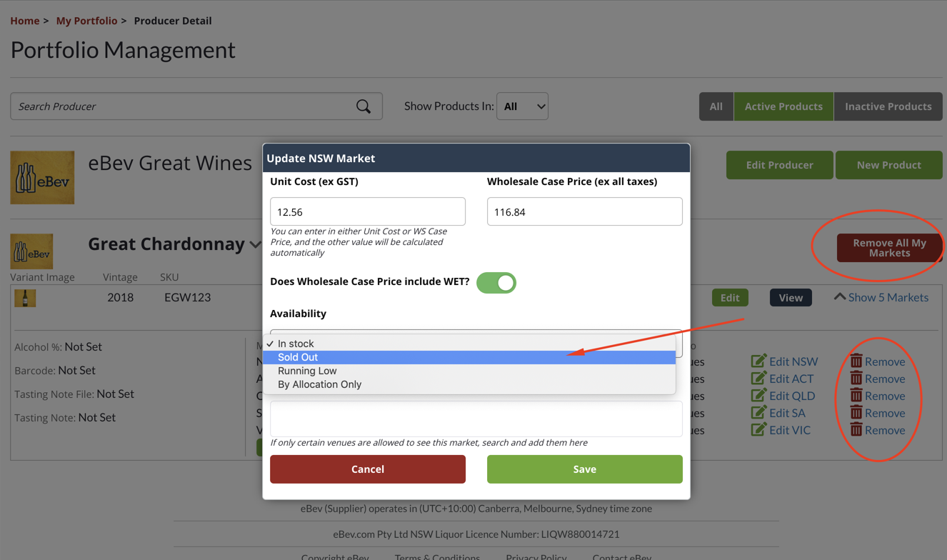Click the trash icon in the VIC row
The height and width of the screenshot is (560, 947).
click(x=856, y=429)
